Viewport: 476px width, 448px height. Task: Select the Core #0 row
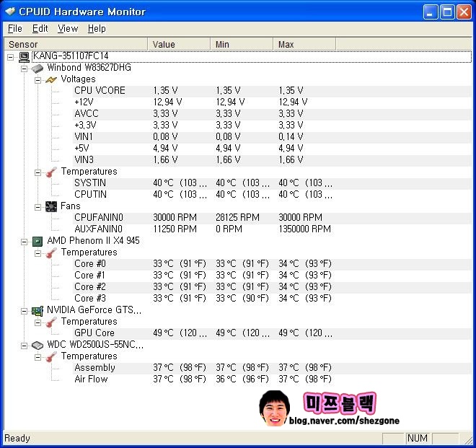tap(273, 264)
